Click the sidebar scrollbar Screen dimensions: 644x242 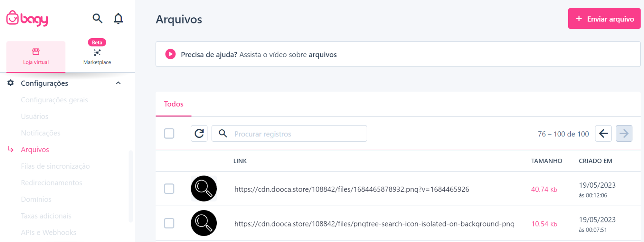131,186
